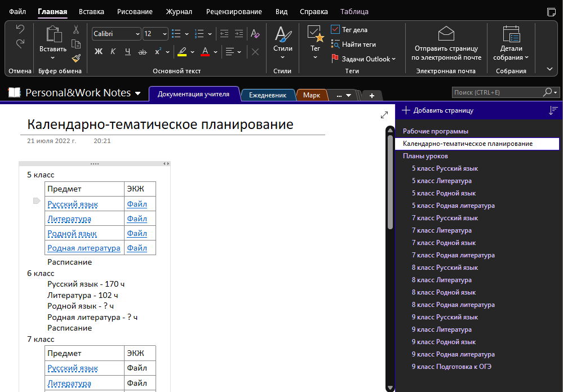Open the window mode icon top right
Viewport: 563px width, 392px height.
click(x=551, y=12)
